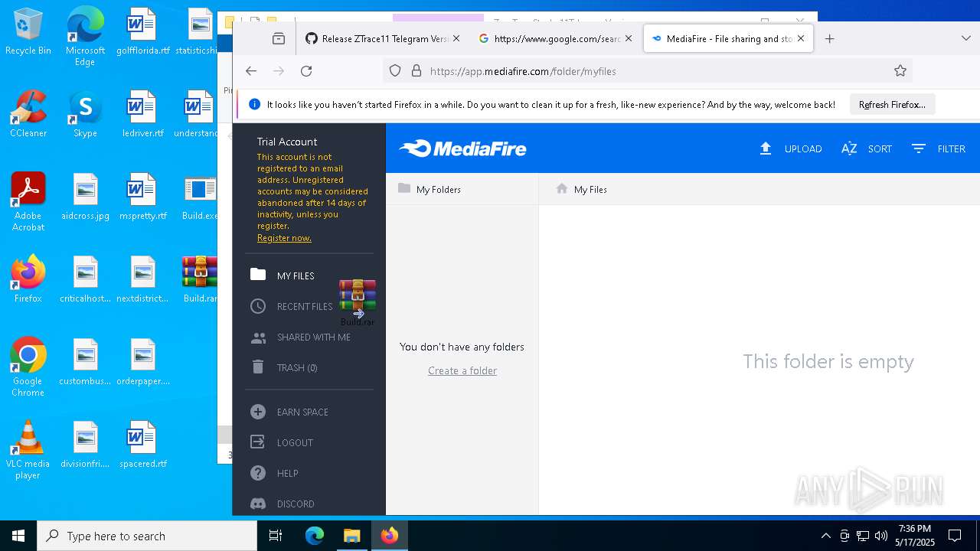
Task: Click the MediaFire logo
Action: pos(462,148)
